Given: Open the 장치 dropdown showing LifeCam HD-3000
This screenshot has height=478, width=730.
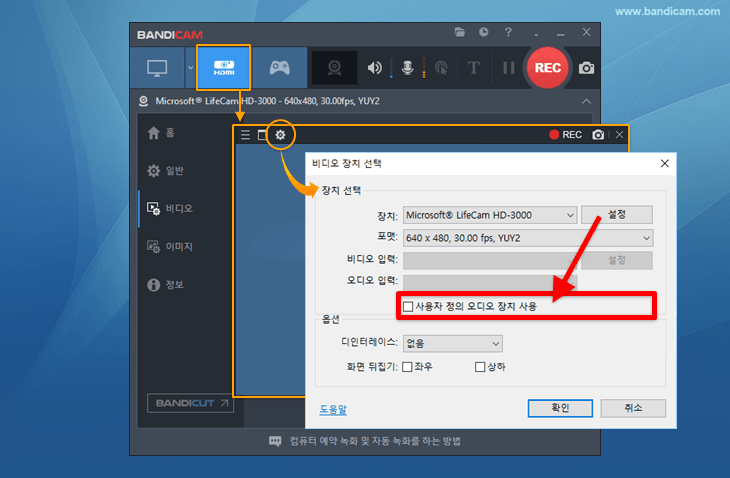Looking at the screenshot, I should coord(490,215).
